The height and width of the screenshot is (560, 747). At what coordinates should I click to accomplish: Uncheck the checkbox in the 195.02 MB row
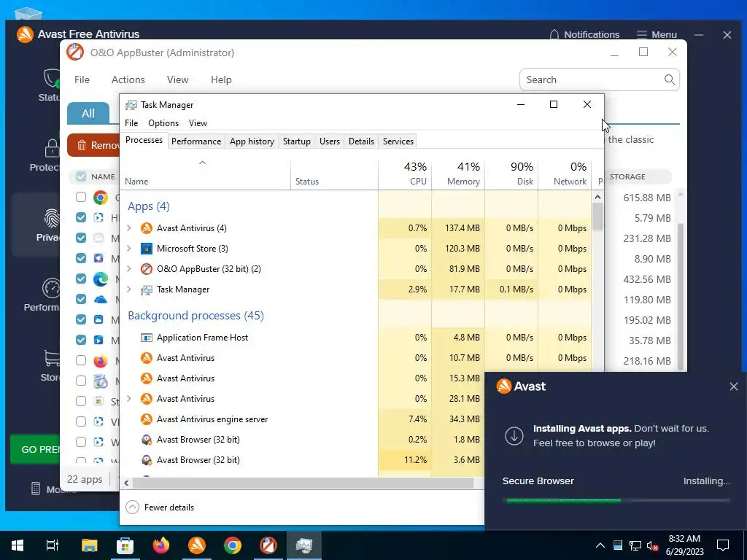point(81,320)
